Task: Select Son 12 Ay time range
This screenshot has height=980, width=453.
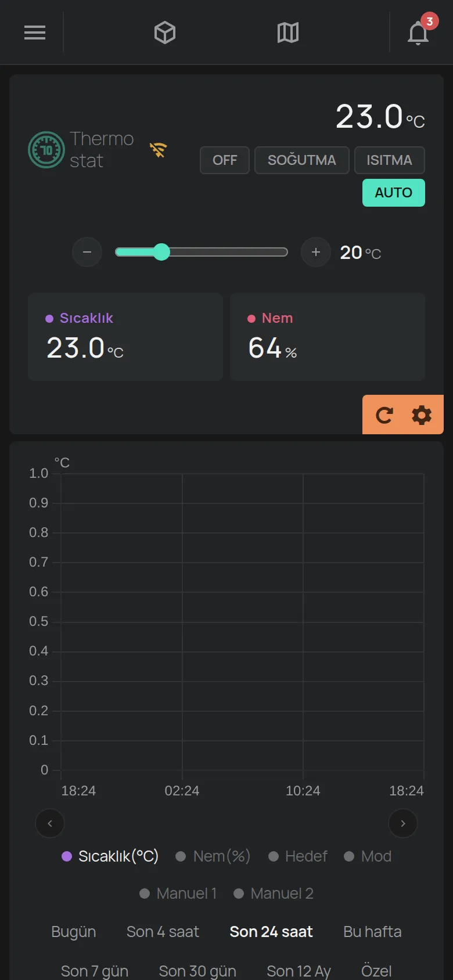Action: tap(299, 971)
